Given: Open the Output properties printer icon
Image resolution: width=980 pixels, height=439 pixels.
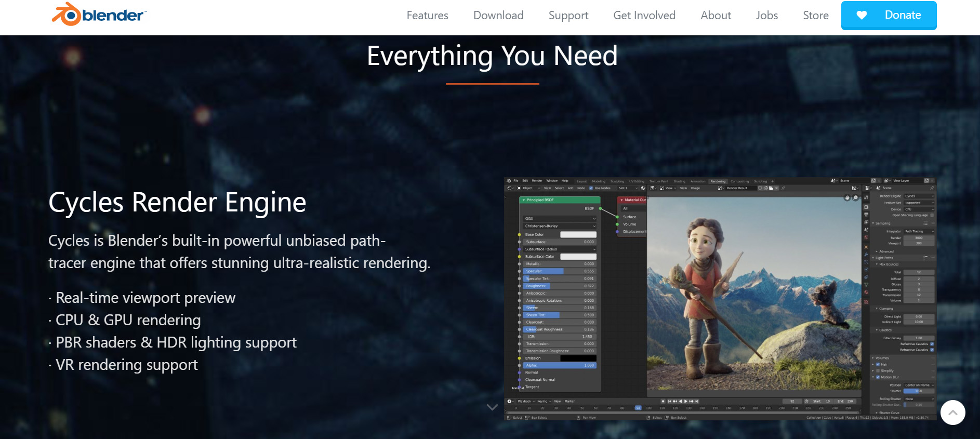Looking at the screenshot, I should (x=866, y=214).
